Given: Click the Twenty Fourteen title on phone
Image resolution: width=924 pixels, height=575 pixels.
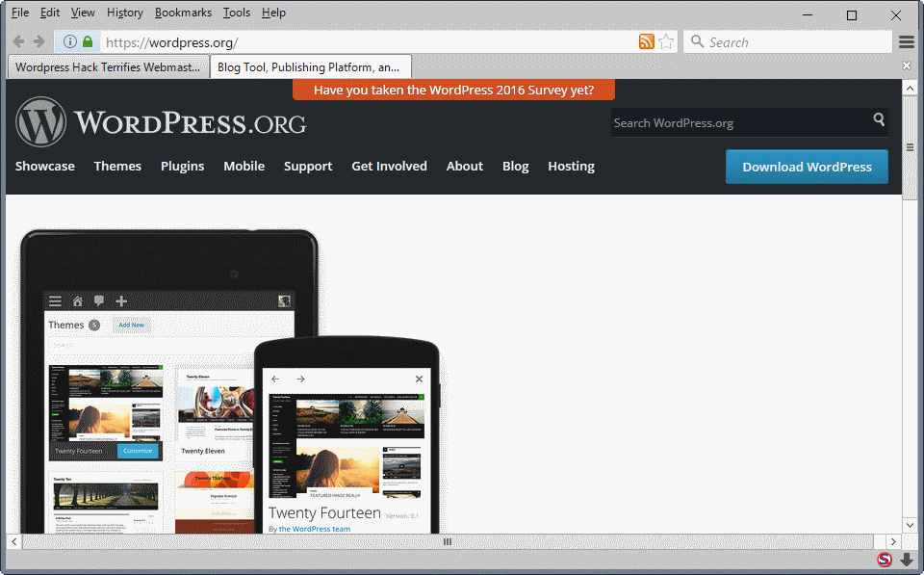Looking at the screenshot, I should click(x=324, y=513).
